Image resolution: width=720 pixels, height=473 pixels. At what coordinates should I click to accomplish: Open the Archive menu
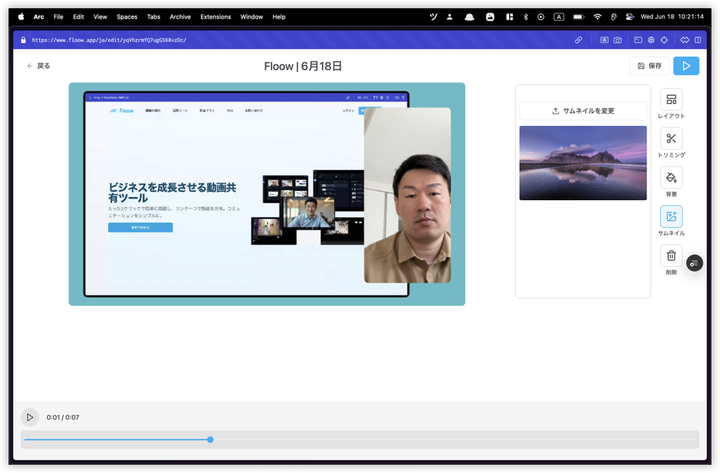point(180,17)
